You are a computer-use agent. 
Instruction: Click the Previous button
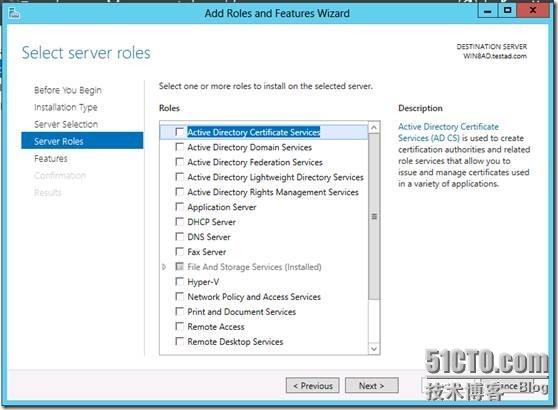coord(313,386)
